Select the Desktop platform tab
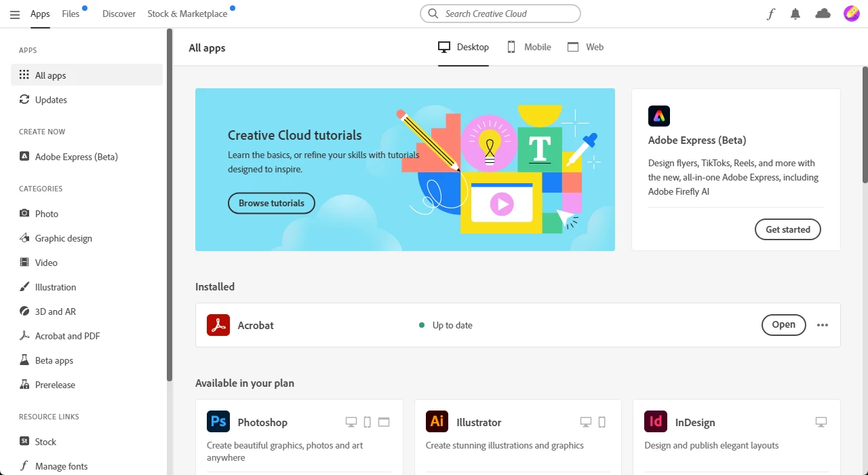The height and width of the screenshot is (475, 868). pyautogui.click(x=463, y=47)
